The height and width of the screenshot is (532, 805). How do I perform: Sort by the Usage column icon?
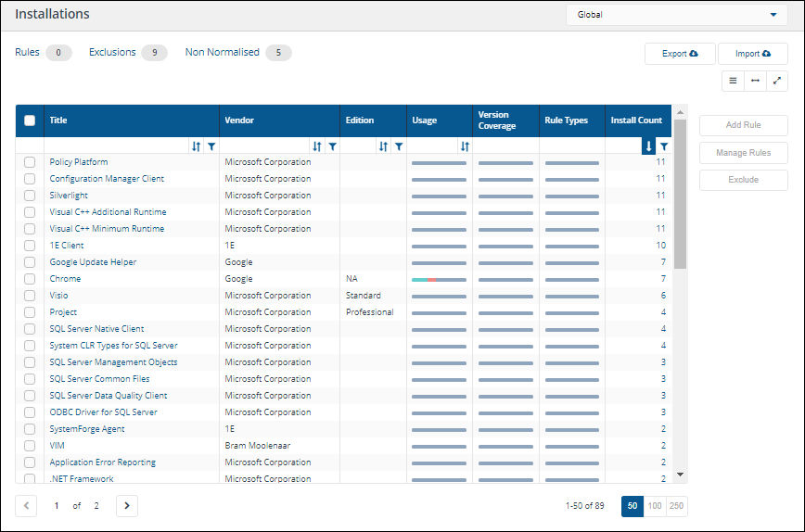pyautogui.click(x=465, y=146)
